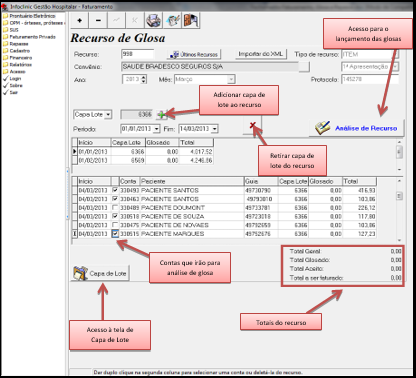Select the Login item in sidebar

[12, 79]
